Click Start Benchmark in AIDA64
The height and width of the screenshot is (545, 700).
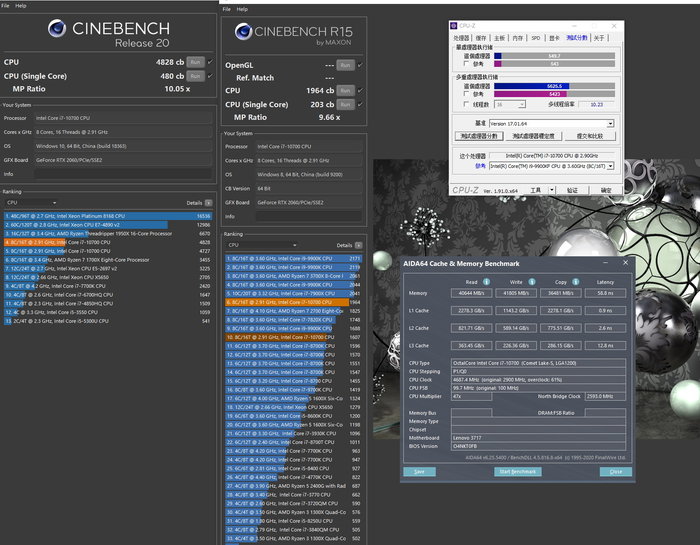(517, 472)
